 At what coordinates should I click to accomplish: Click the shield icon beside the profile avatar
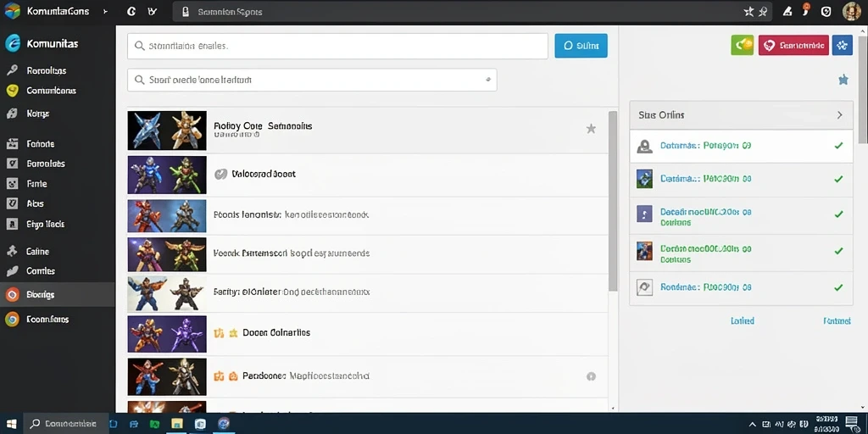click(x=826, y=11)
